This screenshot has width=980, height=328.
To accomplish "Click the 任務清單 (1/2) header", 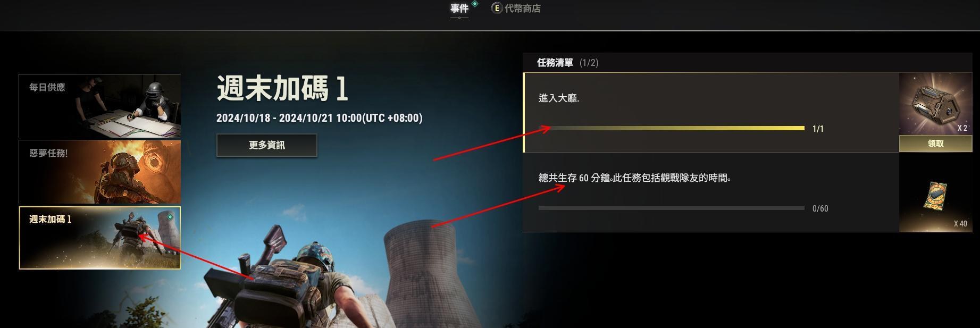I will 567,63.
